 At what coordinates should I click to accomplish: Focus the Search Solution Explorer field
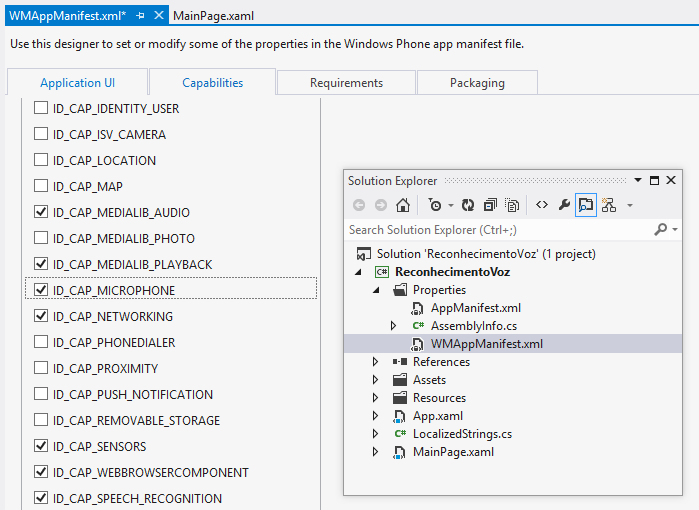click(499, 230)
